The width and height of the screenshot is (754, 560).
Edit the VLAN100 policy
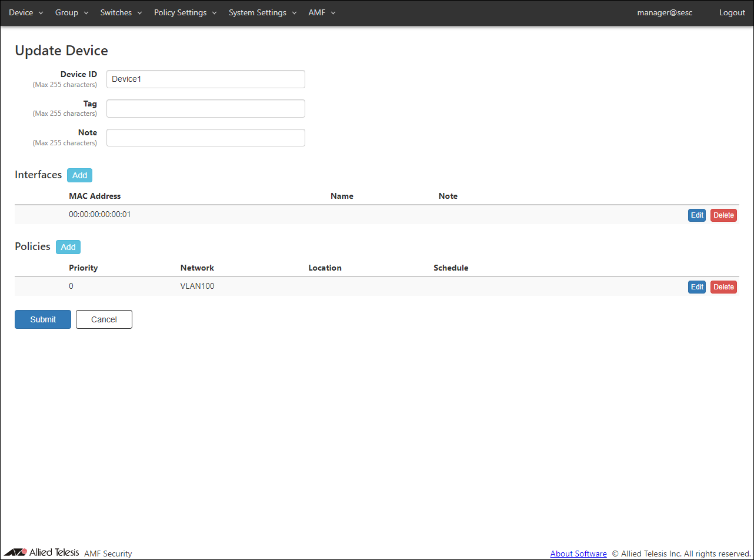[696, 287]
